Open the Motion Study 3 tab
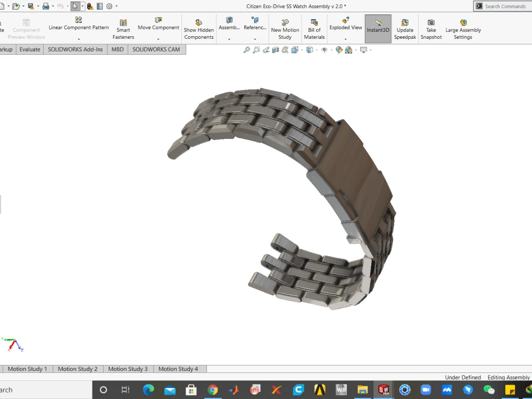532x399 pixels. pyautogui.click(x=128, y=369)
